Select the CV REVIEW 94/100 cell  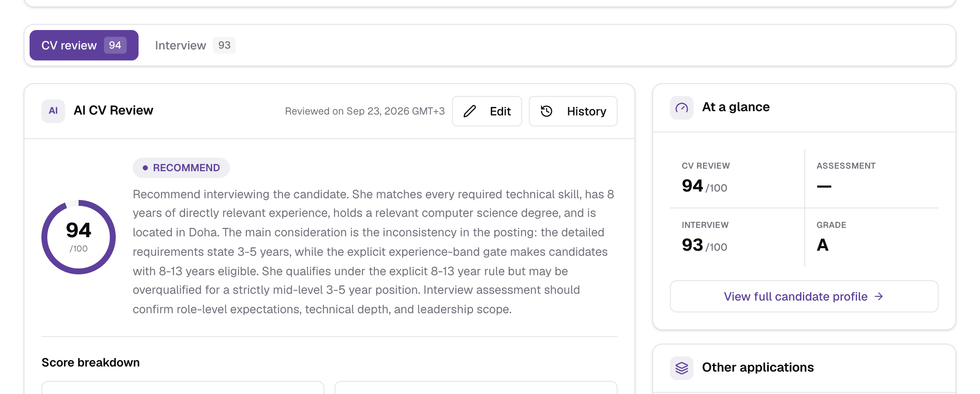coord(737,178)
